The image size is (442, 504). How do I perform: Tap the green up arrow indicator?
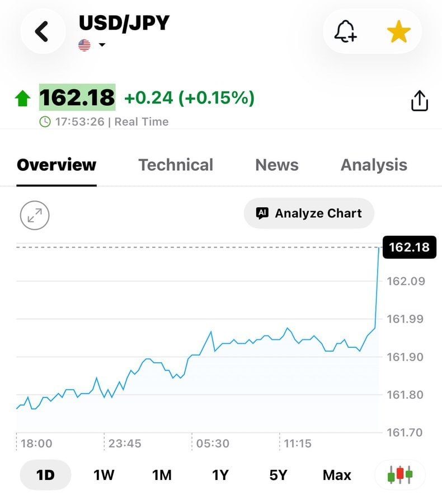[x=23, y=98]
